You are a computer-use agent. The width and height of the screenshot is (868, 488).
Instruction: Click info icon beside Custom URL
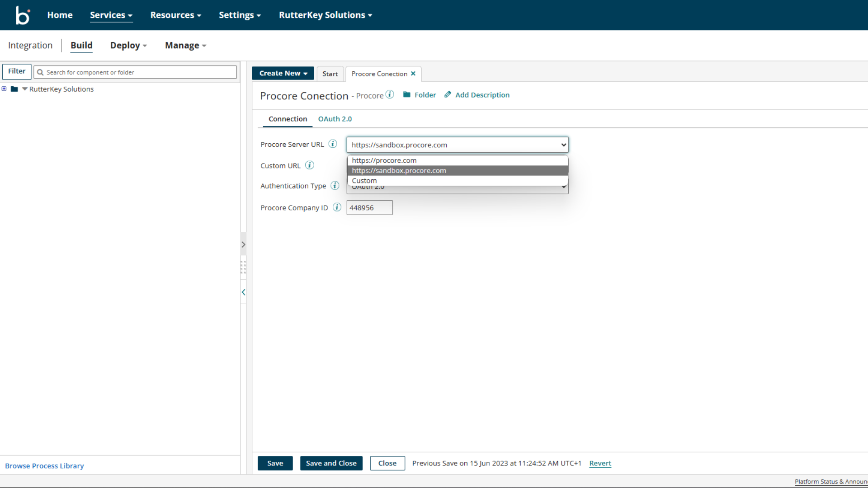[x=310, y=165]
